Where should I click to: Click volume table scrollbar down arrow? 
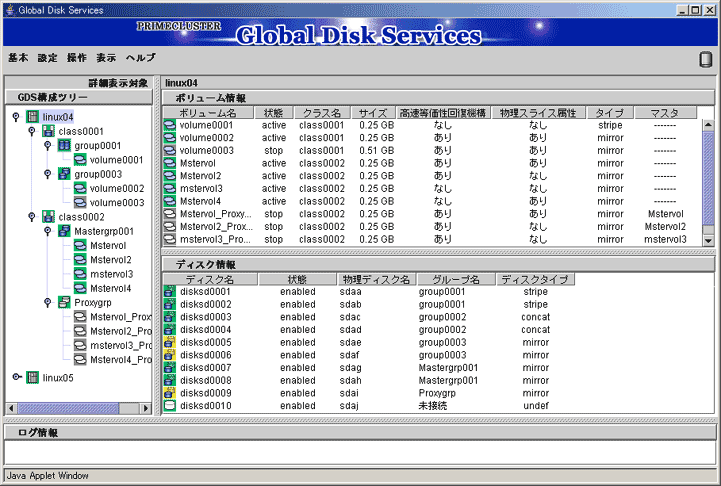pyautogui.click(x=708, y=240)
